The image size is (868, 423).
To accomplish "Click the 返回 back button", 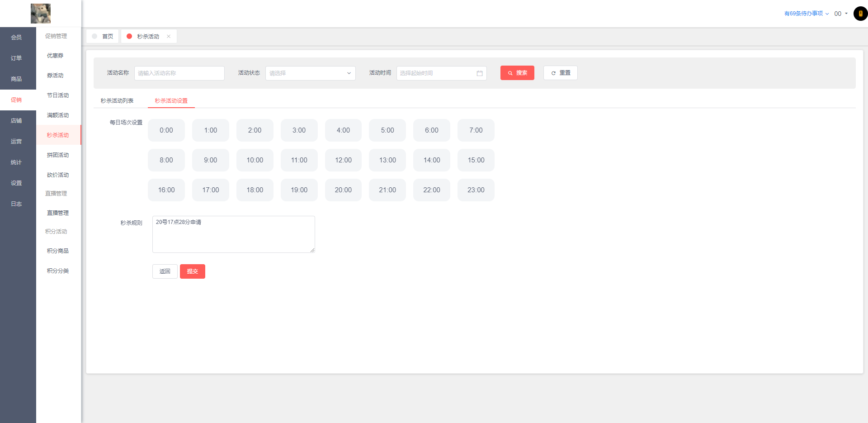I will pyautogui.click(x=165, y=271).
